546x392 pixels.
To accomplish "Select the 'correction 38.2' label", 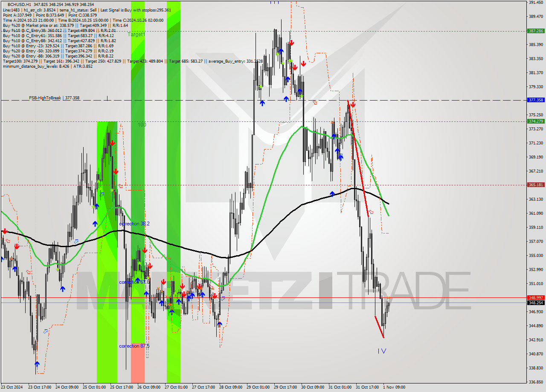I will point(134,224).
